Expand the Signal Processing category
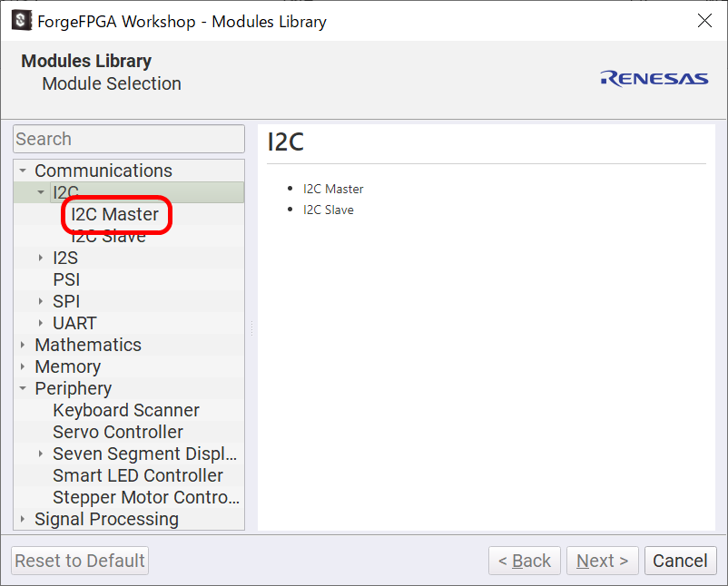This screenshot has width=728, height=586. (x=23, y=519)
